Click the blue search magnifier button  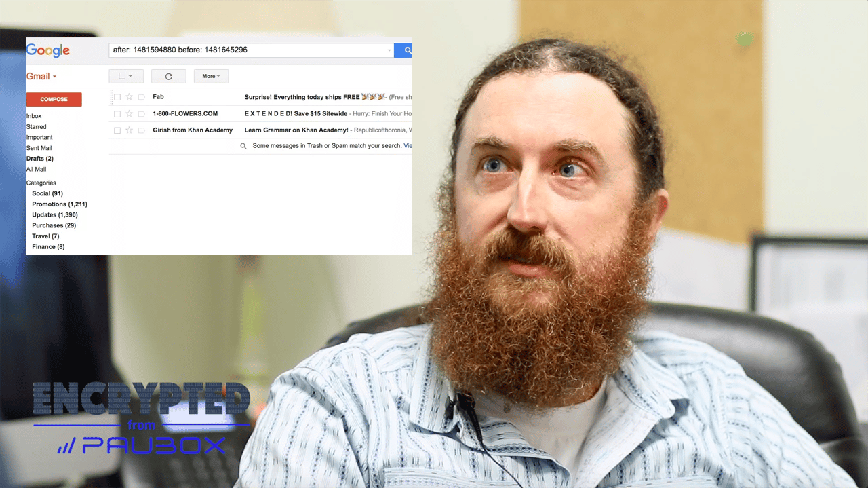coord(407,50)
